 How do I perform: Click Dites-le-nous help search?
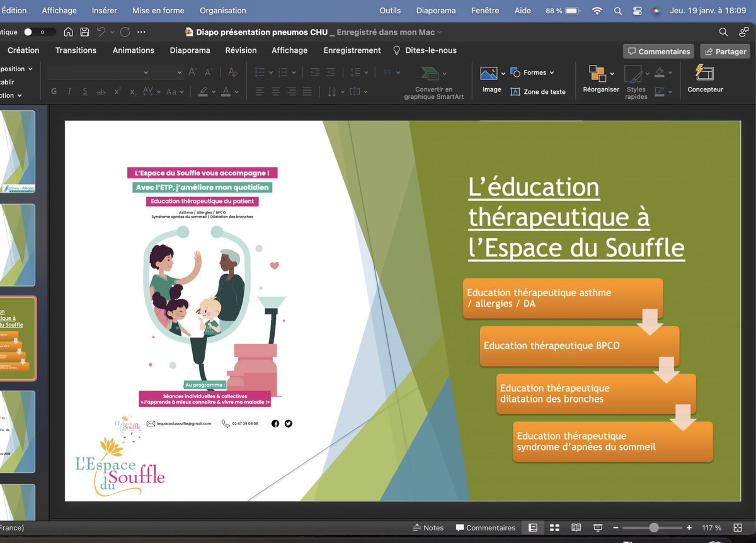point(425,50)
